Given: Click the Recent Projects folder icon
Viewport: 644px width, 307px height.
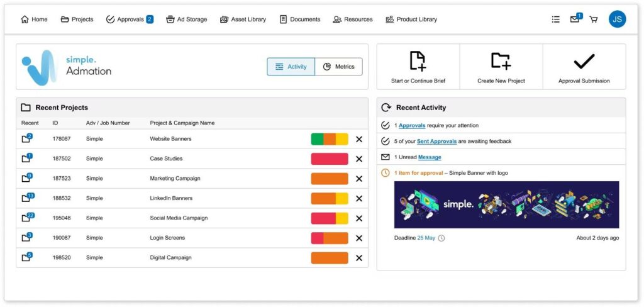Looking at the screenshot, I should coord(26,108).
